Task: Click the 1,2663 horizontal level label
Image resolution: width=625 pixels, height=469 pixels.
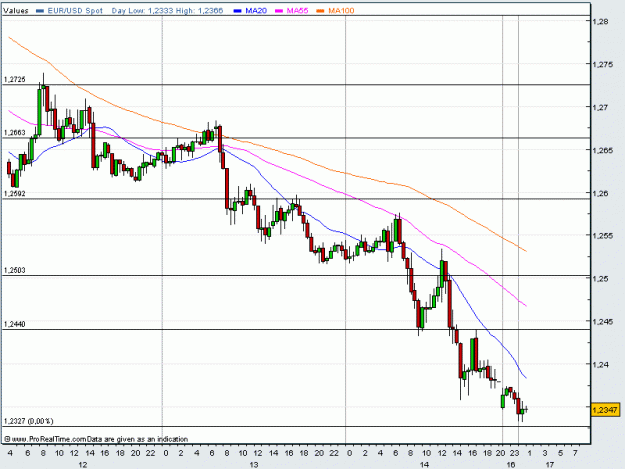Action: click(x=15, y=133)
